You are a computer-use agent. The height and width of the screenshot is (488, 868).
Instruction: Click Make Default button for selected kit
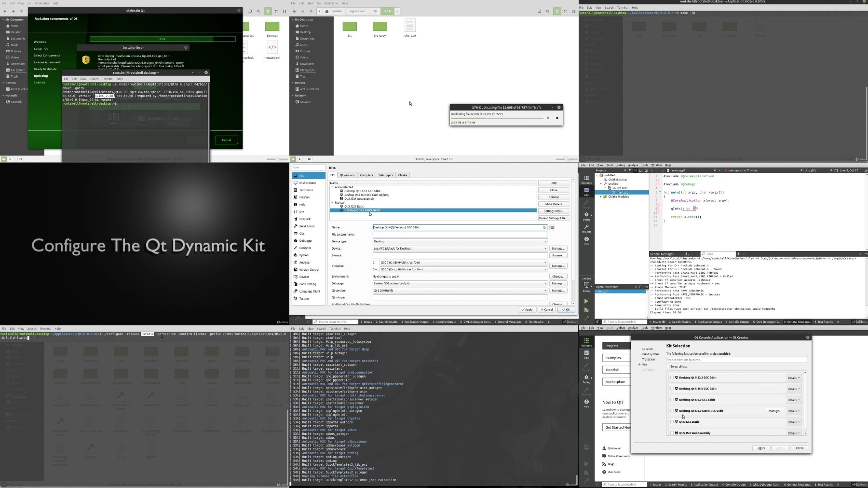click(x=554, y=204)
